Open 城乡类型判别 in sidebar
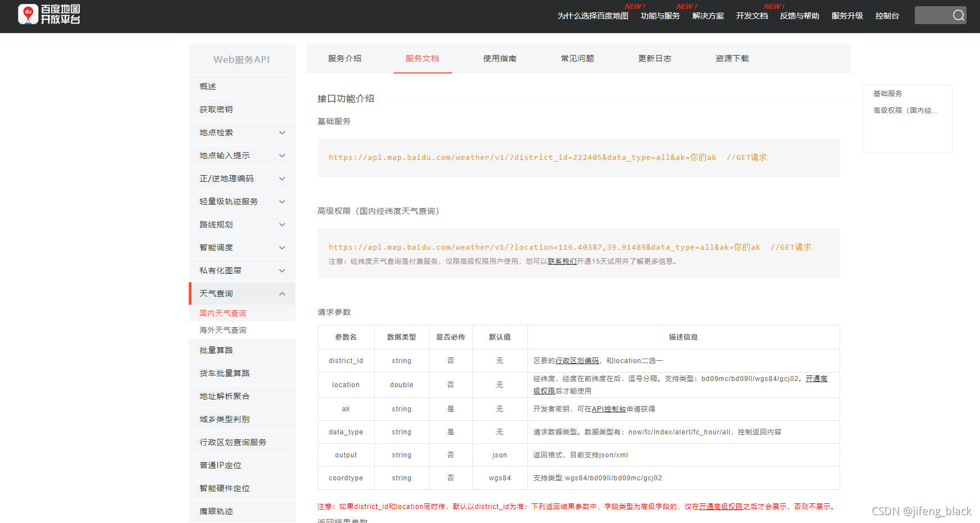The width and height of the screenshot is (980, 523). click(x=242, y=419)
